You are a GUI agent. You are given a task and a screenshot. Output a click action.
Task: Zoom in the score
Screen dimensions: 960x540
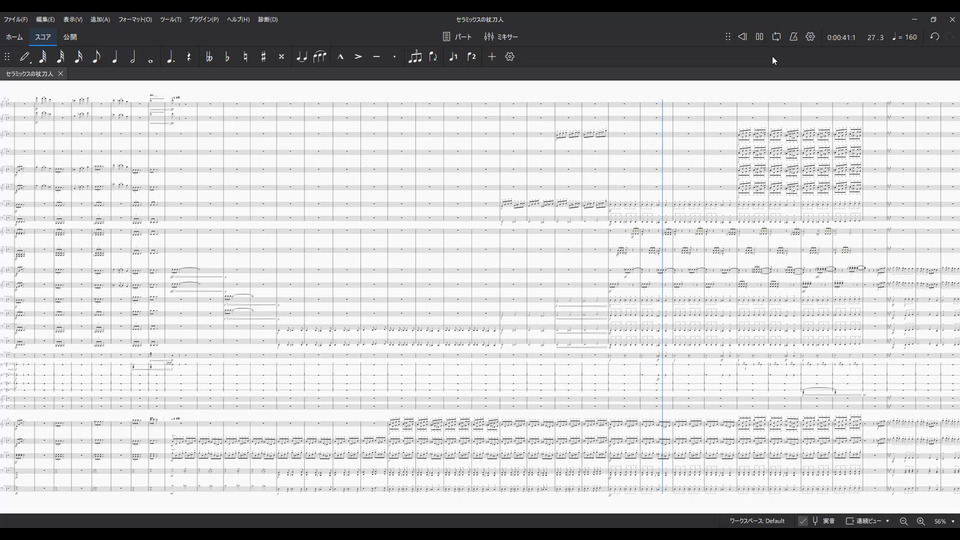(920, 521)
